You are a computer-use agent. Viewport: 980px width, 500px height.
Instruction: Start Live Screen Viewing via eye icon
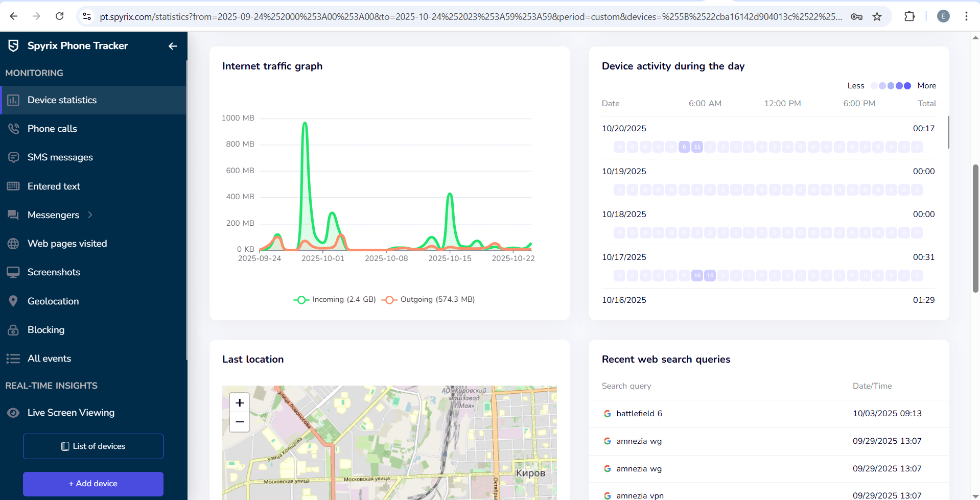14,412
